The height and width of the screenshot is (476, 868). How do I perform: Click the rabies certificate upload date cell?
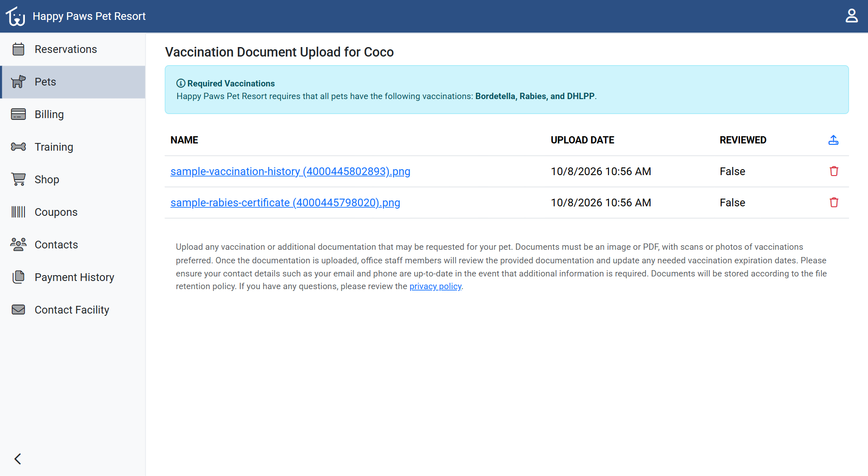click(601, 203)
